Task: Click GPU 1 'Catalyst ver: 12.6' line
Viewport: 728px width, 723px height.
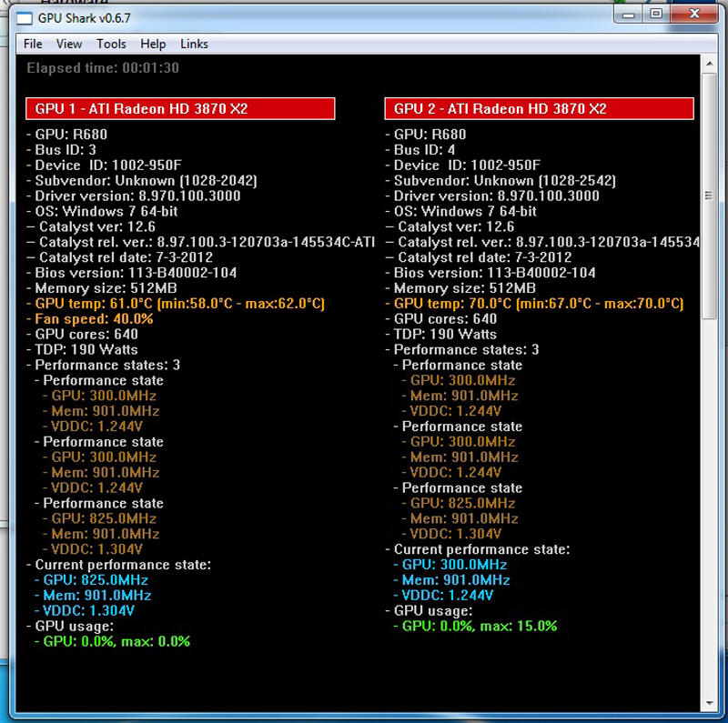Action: (x=91, y=226)
